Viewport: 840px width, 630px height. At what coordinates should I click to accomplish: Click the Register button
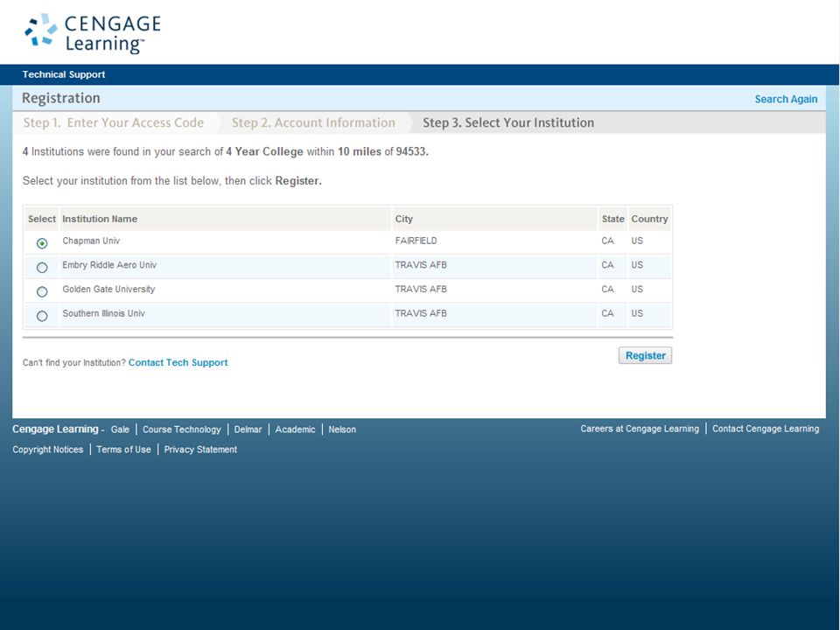pos(645,356)
